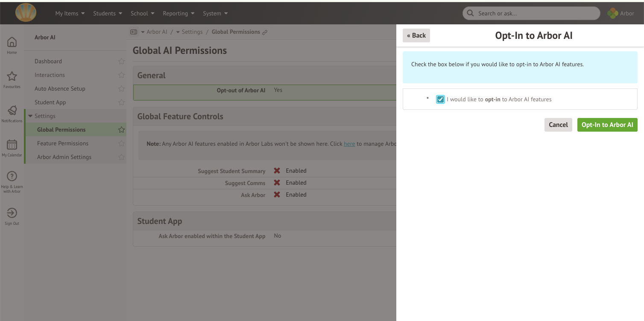
Task: Toggle favourite star for Global Permissions
Action: (x=121, y=130)
